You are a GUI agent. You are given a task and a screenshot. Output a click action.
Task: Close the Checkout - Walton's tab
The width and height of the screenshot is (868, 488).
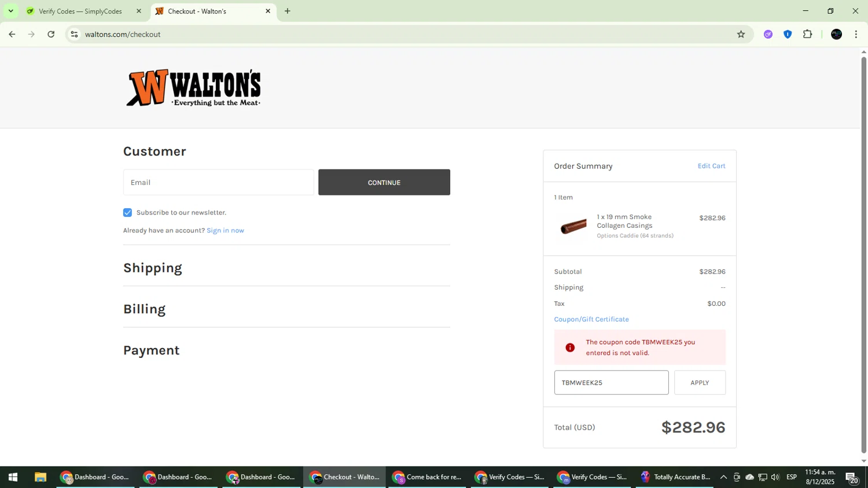point(268,11)
